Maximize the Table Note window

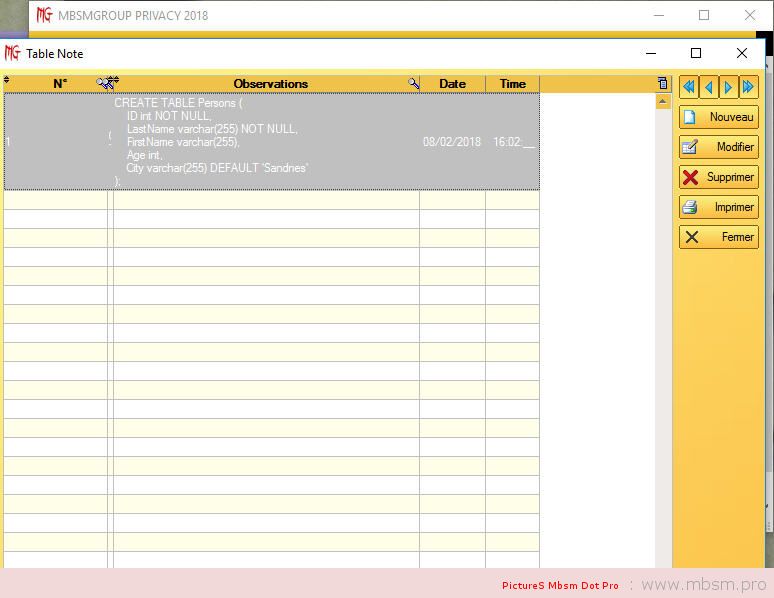(x=696, y=53)
